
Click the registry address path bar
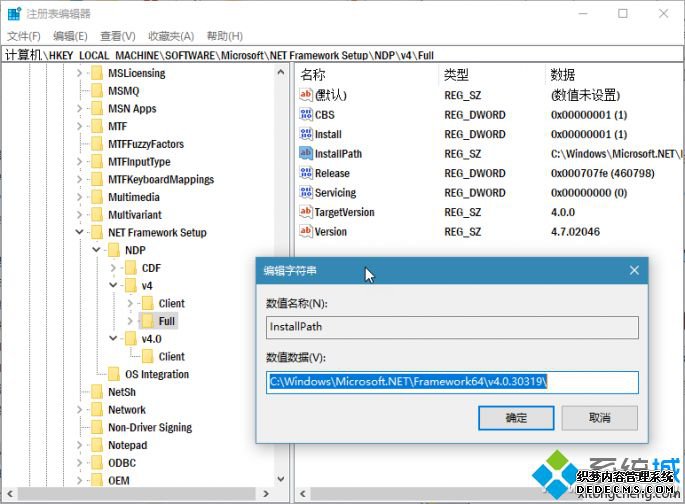342,55
